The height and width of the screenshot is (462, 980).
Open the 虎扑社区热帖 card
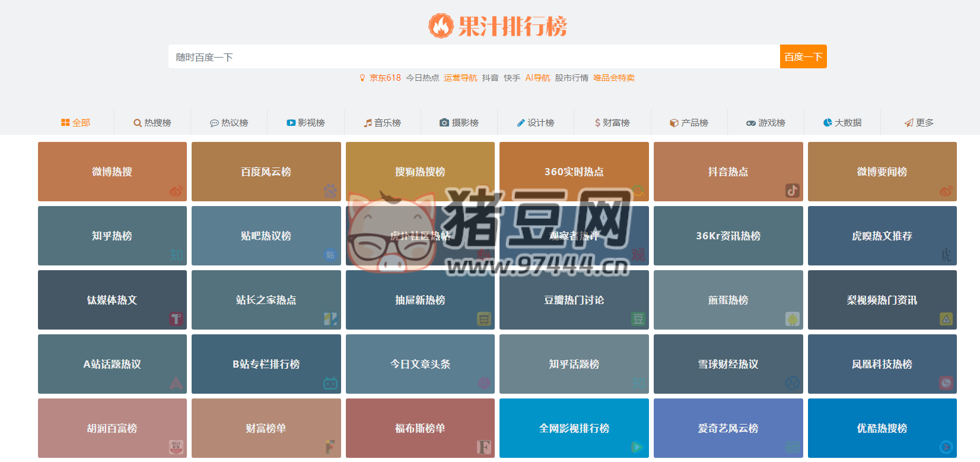[420, 236]
